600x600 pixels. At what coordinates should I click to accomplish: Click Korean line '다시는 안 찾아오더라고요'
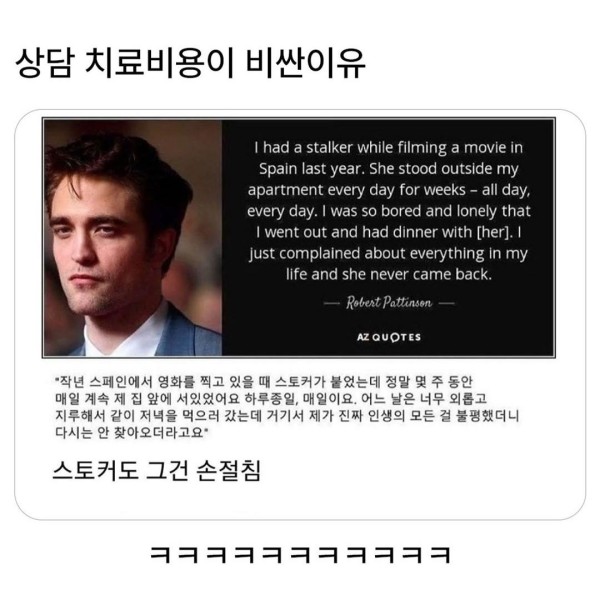132,432
